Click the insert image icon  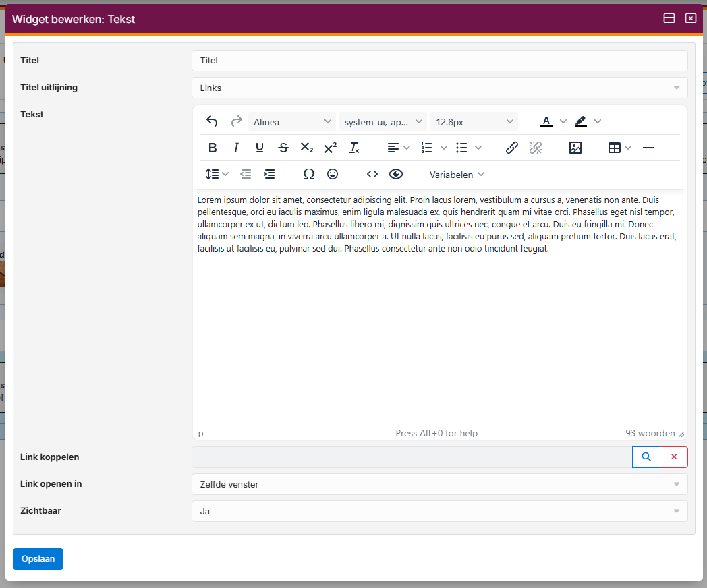pyautogui.click(x=575, y=148)
